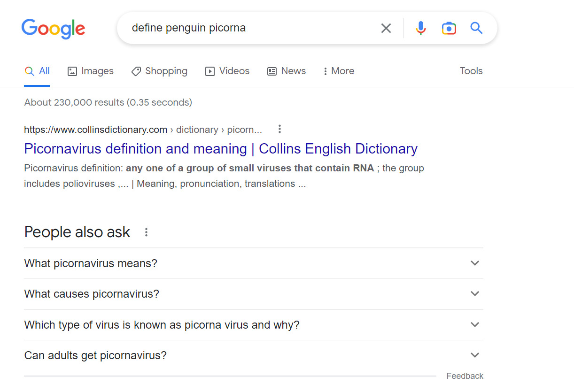Go to the Videos tab
Viewport: 574px width, 392px height.
[x=227, y=71]
